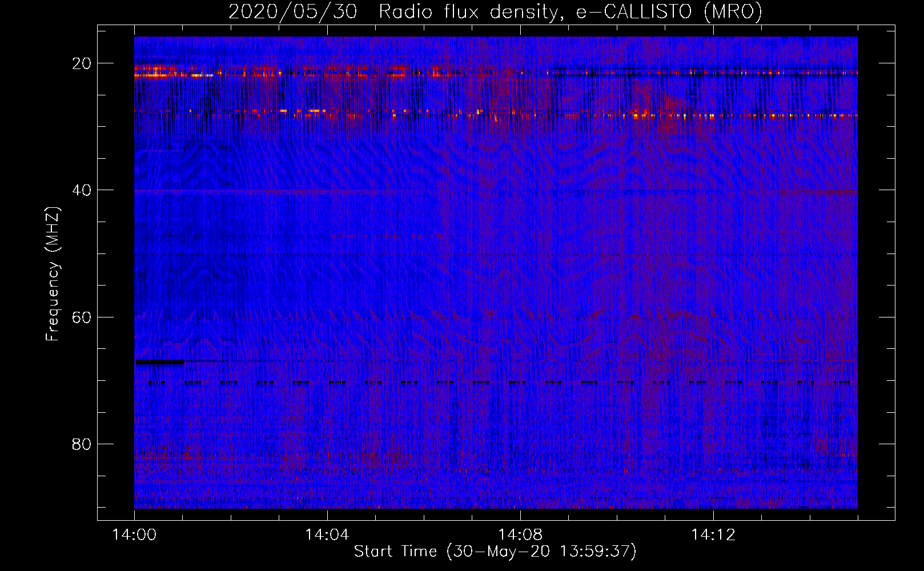Click the '14:04' time tick label
This screenshot has width=924, height=571.
click(327, 534)
